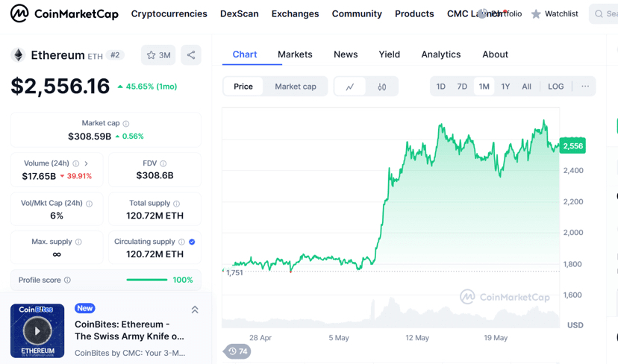Click the Profile score progress bar
The height and width of the screenshot is (364, 618).
pos(147,280)
